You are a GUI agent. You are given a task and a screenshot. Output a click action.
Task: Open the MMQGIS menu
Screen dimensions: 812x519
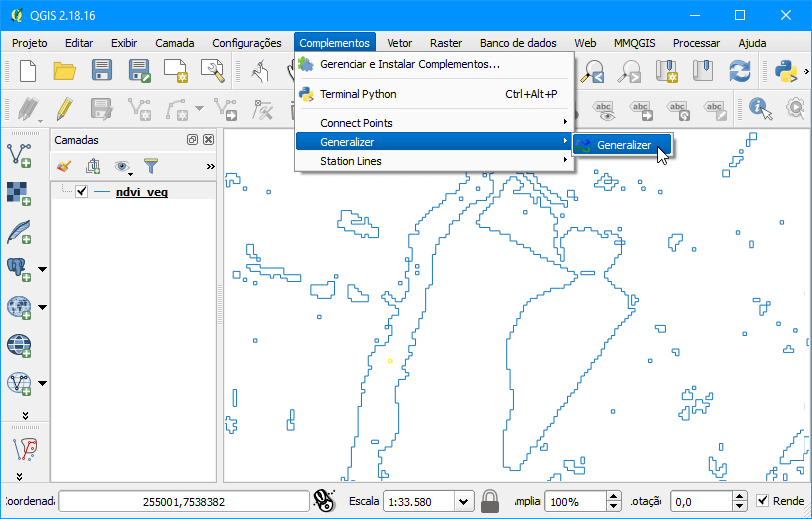634,43
